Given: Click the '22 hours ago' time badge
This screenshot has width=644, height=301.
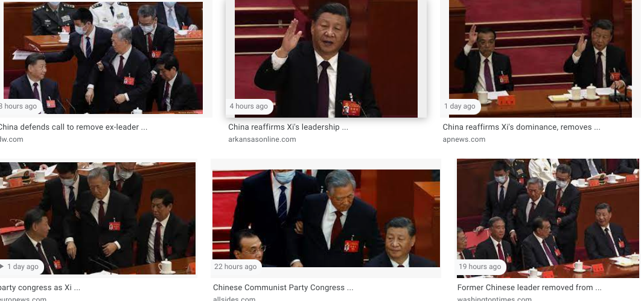Looking at the screenshot, I should tap(235, 267).
